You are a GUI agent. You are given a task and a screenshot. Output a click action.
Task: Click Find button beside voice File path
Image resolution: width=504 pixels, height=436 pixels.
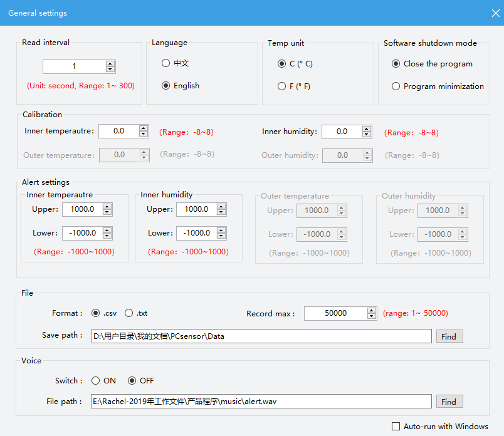[449, 402]
